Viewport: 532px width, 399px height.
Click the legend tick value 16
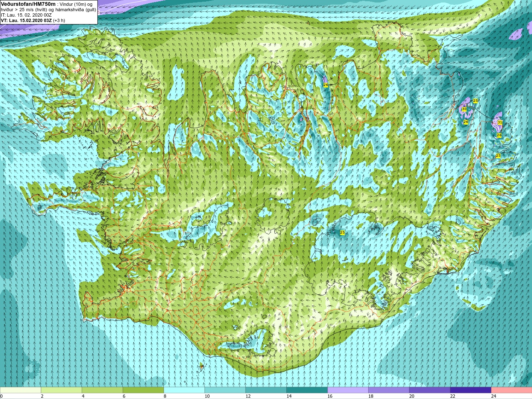tap(330, 396)
